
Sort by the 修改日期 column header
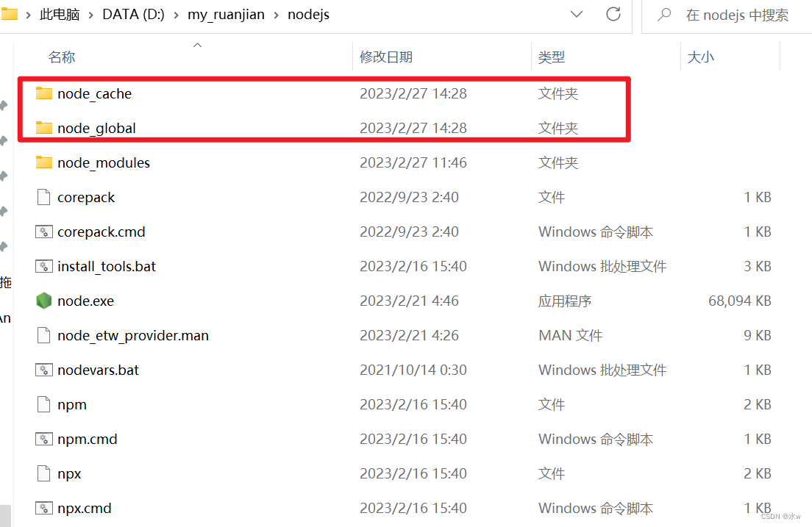click(x=386, y=57)
